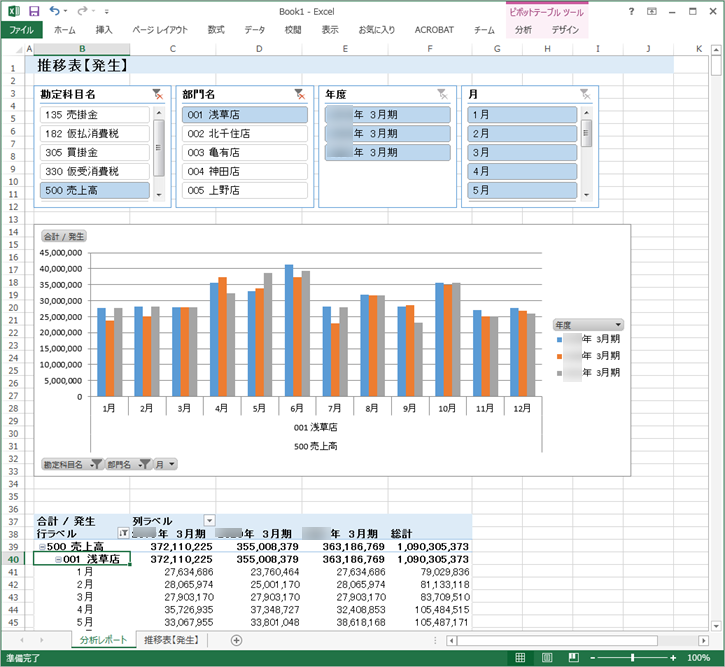Screen dimensions: 725x667
Task: Collapse the 001 浅草店 row group
Action: 59,559
